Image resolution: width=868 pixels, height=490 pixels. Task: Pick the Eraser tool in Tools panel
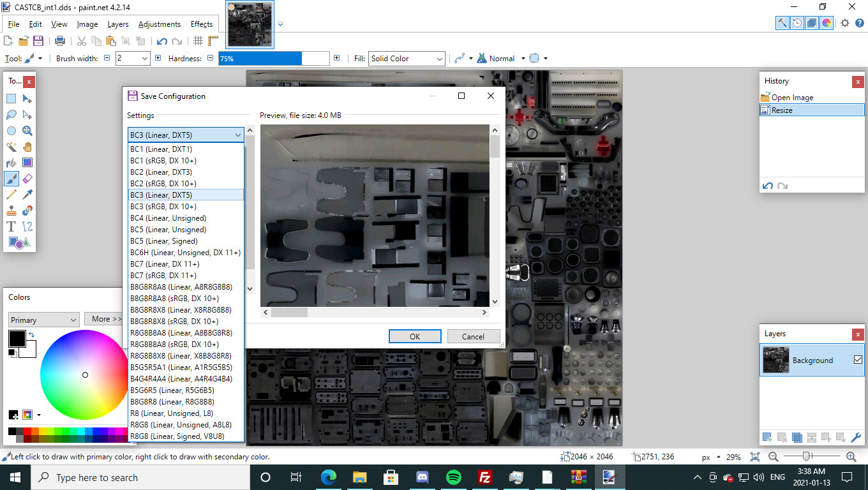click(x=27, y=179)
